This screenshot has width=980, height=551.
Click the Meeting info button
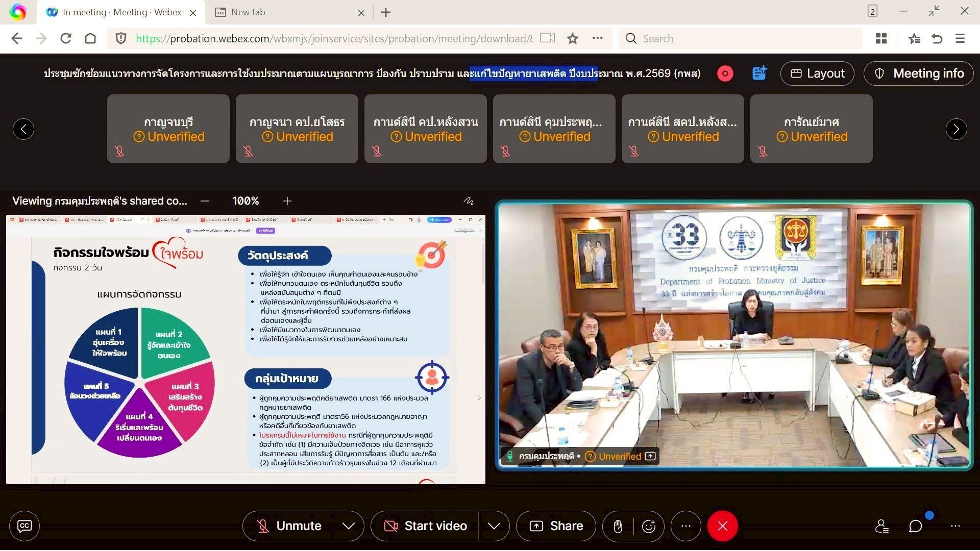click(919, 73)
